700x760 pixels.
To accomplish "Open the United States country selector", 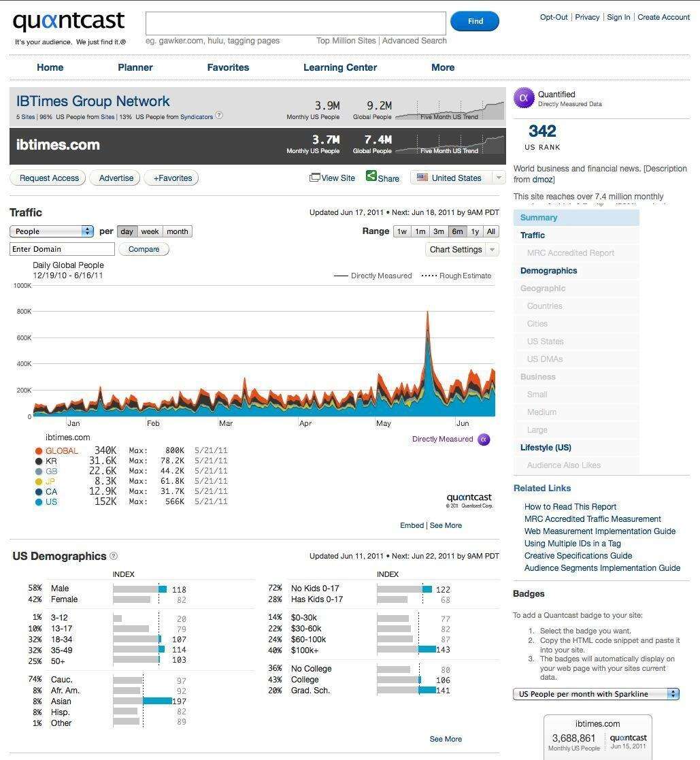I will coord(458,178).
